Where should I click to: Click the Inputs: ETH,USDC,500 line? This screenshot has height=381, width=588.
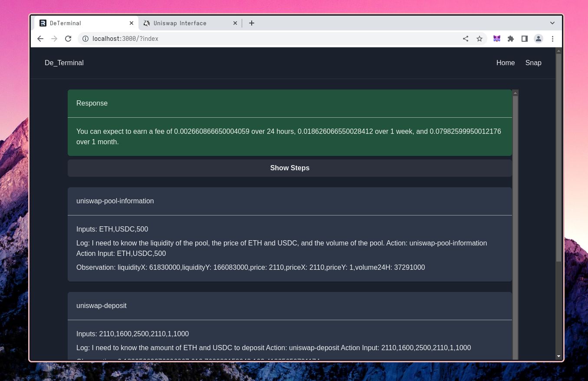[x=112, y=229]
